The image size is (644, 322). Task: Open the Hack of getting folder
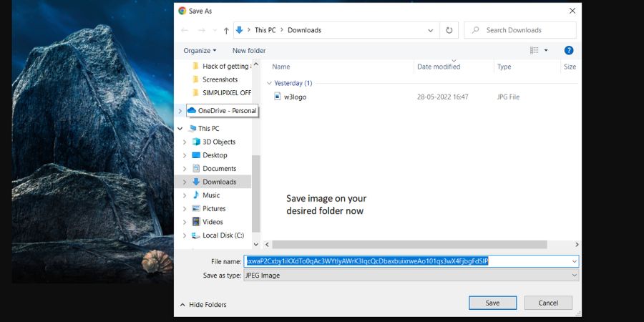click(x=225, y=66)
